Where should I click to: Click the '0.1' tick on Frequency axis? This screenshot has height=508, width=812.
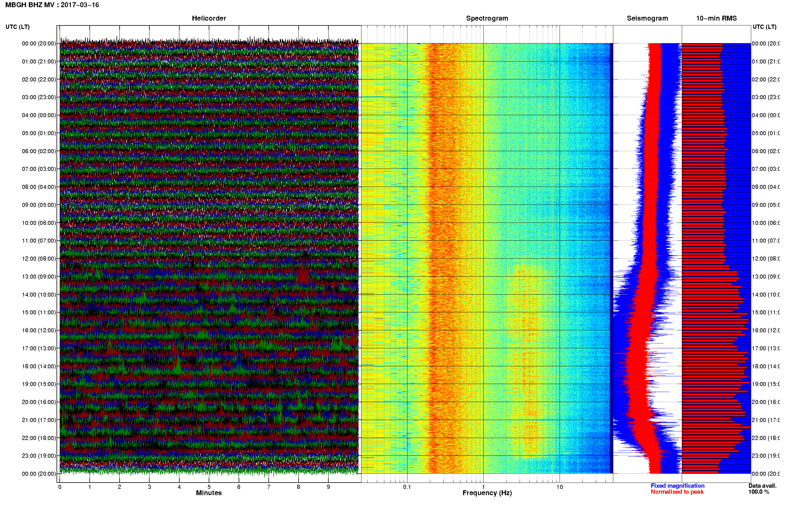407,487
